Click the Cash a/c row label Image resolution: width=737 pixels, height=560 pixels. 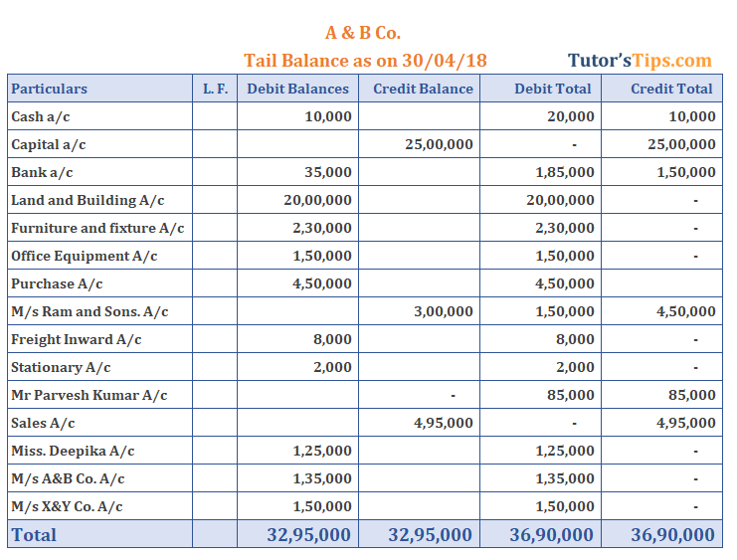click(x=41, y=116)
